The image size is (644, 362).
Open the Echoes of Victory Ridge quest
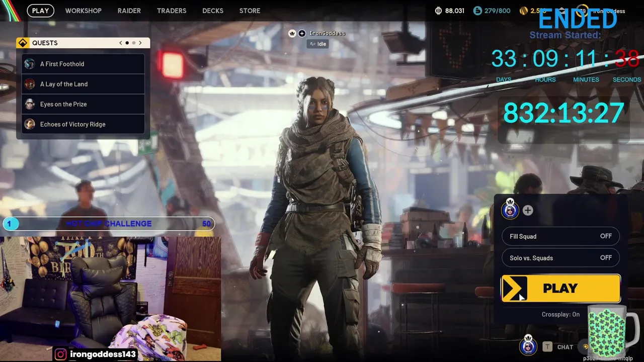(84, 124)
